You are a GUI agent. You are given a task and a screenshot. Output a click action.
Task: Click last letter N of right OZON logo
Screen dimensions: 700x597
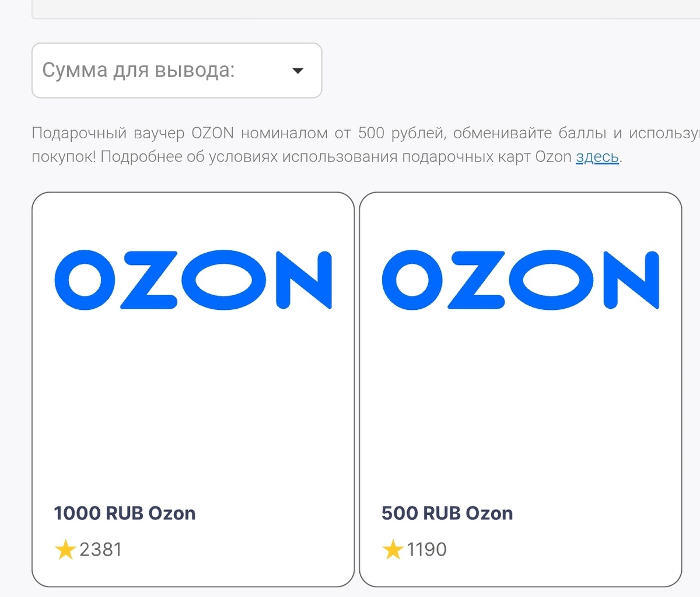point(631,280)
